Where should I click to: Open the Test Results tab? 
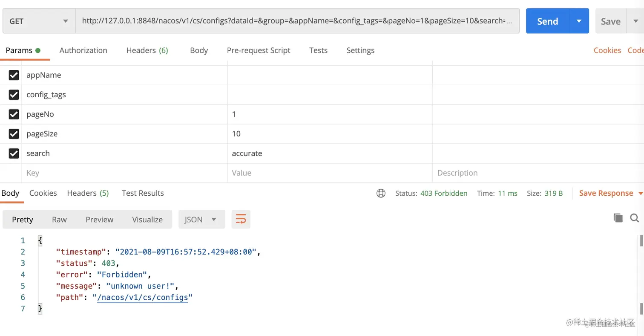tap(143, 193)
